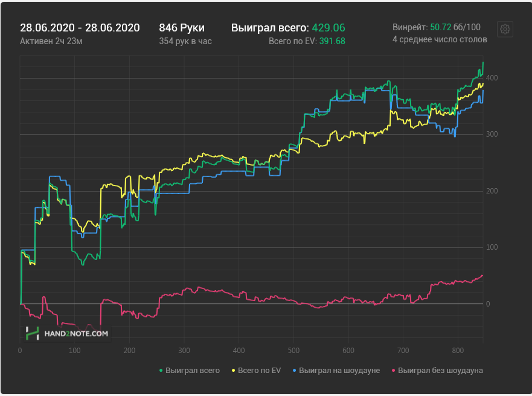Click the "200" label on the vertical axis
Screen dimensions: 532x396
[492, 191]
